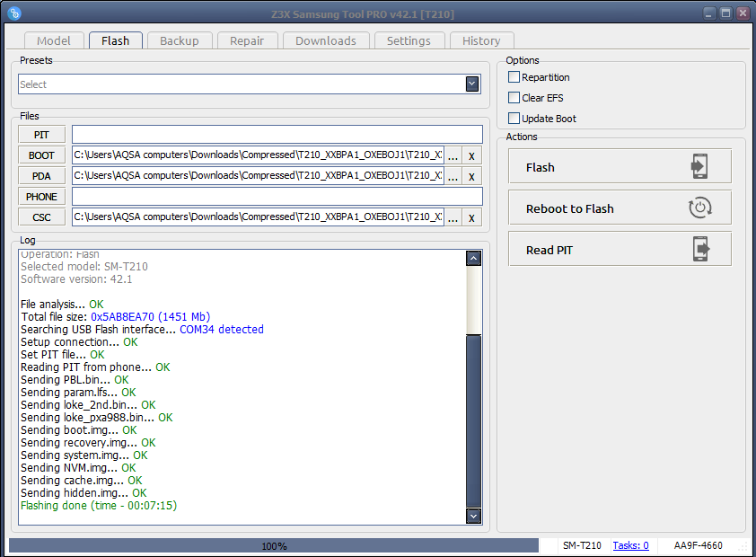Click the Reboot to Flash power icon
The width and height of the screenshot is (756, 557).
[x=699, y=208]
